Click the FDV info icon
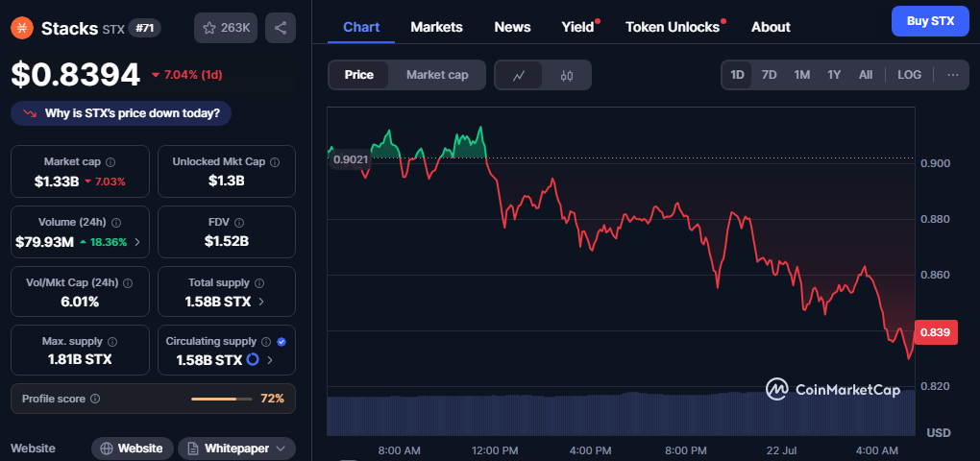 point(239,222)
